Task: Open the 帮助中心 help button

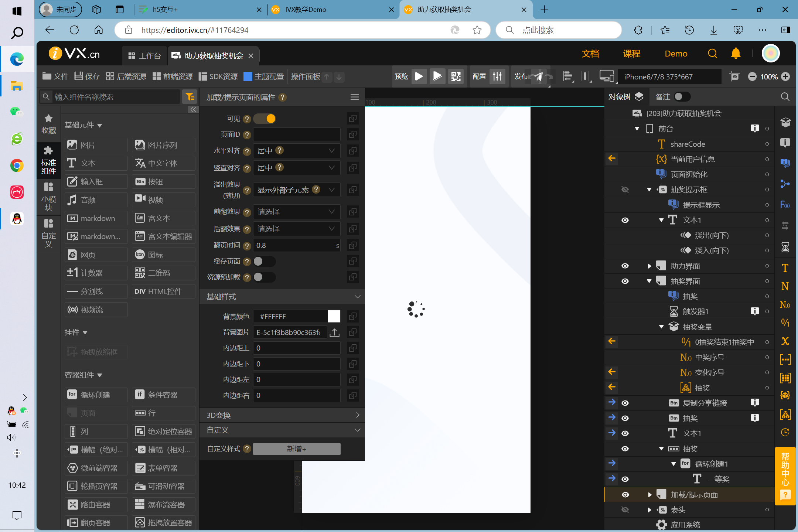Action: (785, 475)
